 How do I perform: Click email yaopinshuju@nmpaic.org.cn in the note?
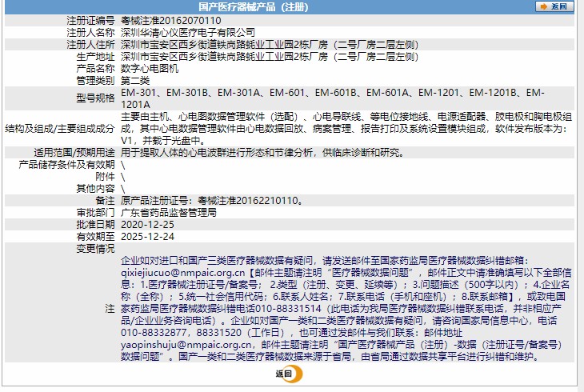[186, 345]
